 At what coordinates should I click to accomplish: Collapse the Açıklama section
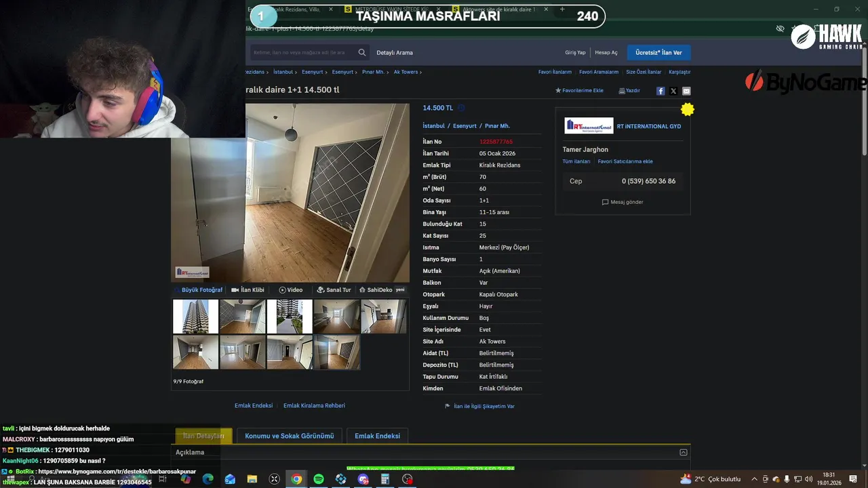tap(684, 452)
